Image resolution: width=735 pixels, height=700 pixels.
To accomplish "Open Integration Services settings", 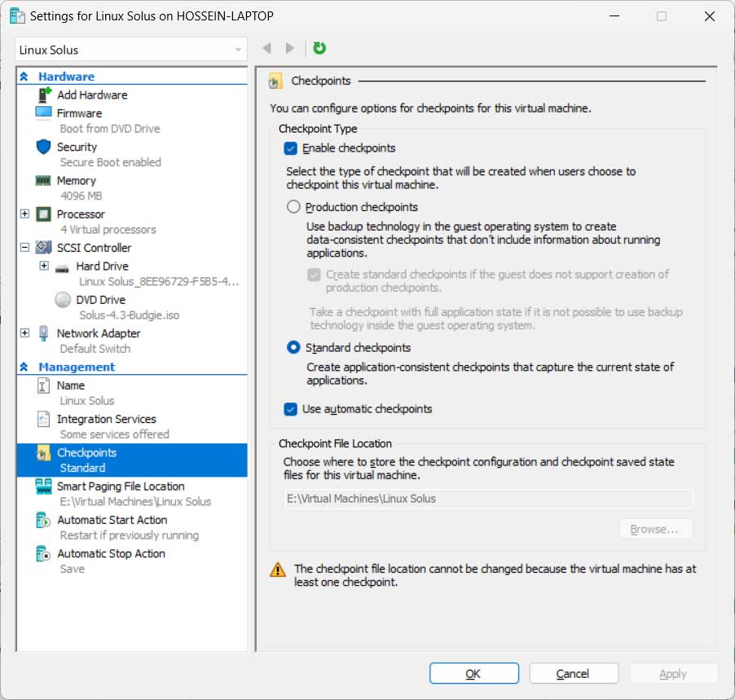I will pos(107,419).
